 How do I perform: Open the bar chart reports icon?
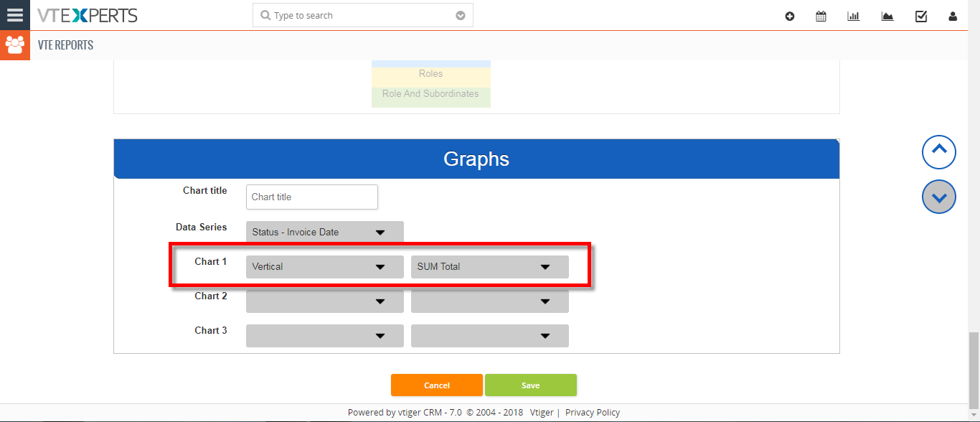[854, 17]
